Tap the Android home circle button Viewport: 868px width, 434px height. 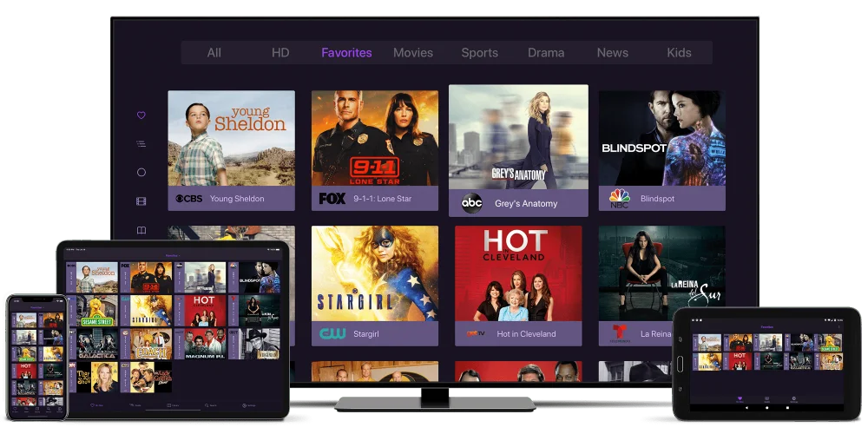[766, 407]
